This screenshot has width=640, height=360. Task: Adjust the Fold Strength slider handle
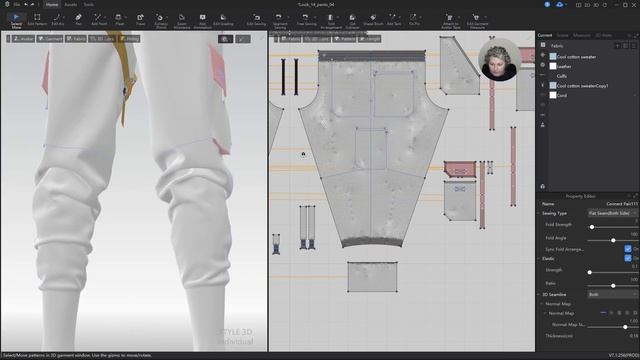coord(592,227)
